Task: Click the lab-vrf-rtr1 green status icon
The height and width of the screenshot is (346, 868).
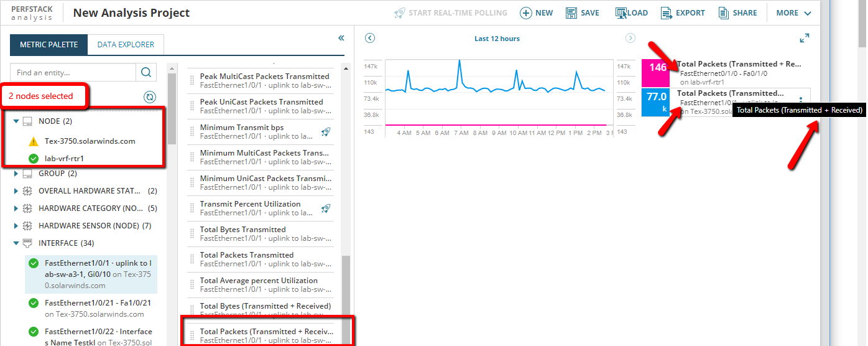Action: pyautogui.click(x=34, y=159)
